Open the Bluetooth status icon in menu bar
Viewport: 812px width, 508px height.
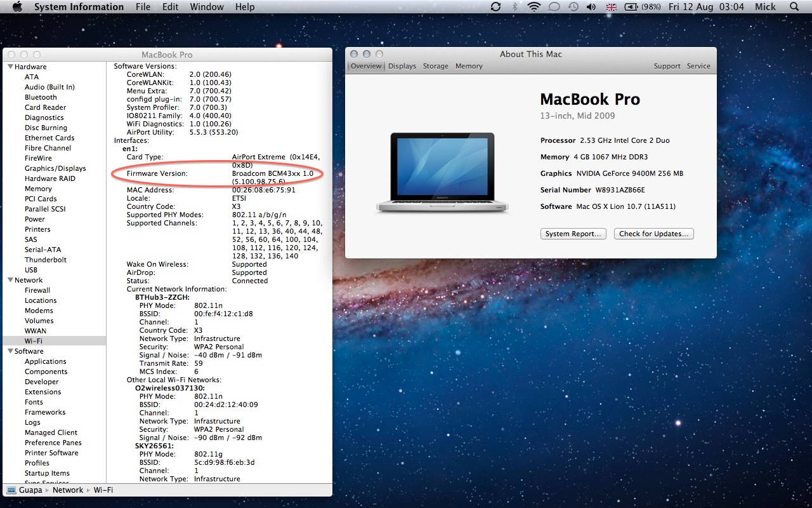pos(515,7)
